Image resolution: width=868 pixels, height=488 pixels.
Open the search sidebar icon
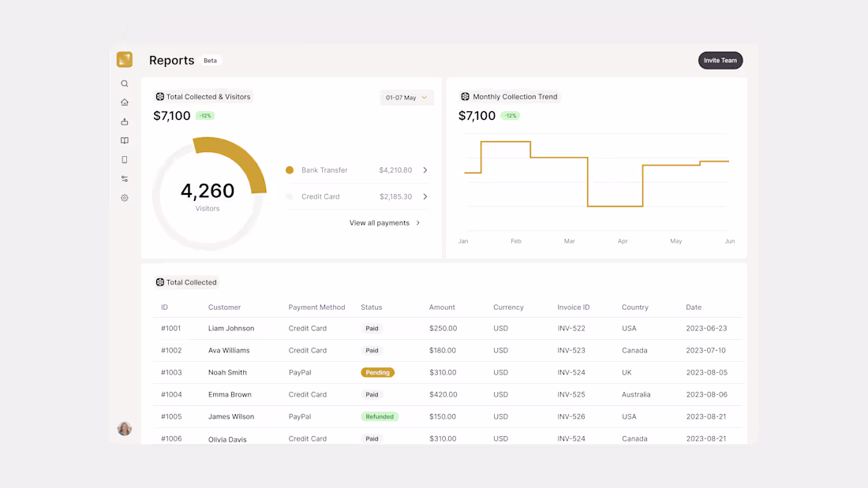[x=124, y=83]
